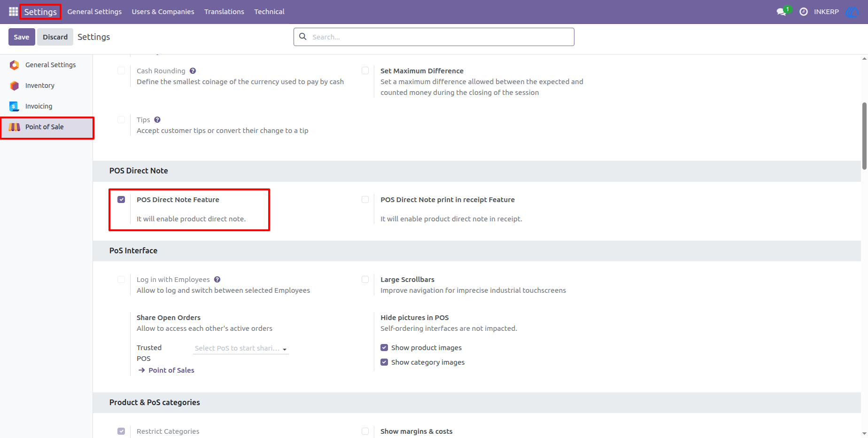Enable the Large Scrollbars checkbox
The height and width of the screenshot is (438, 868).
coord(365,280)
